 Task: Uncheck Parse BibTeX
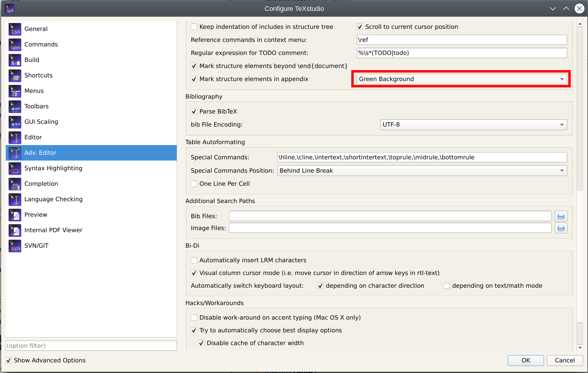coord(194,111)
